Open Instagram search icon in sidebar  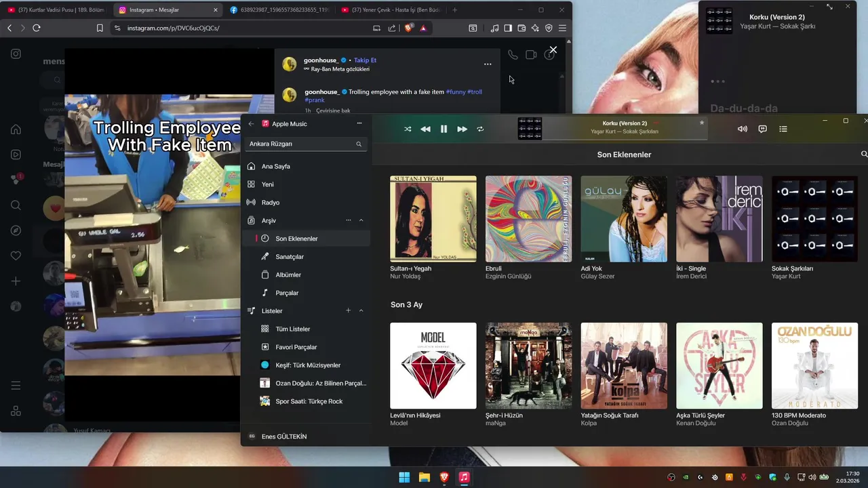(x=16, y=205)
